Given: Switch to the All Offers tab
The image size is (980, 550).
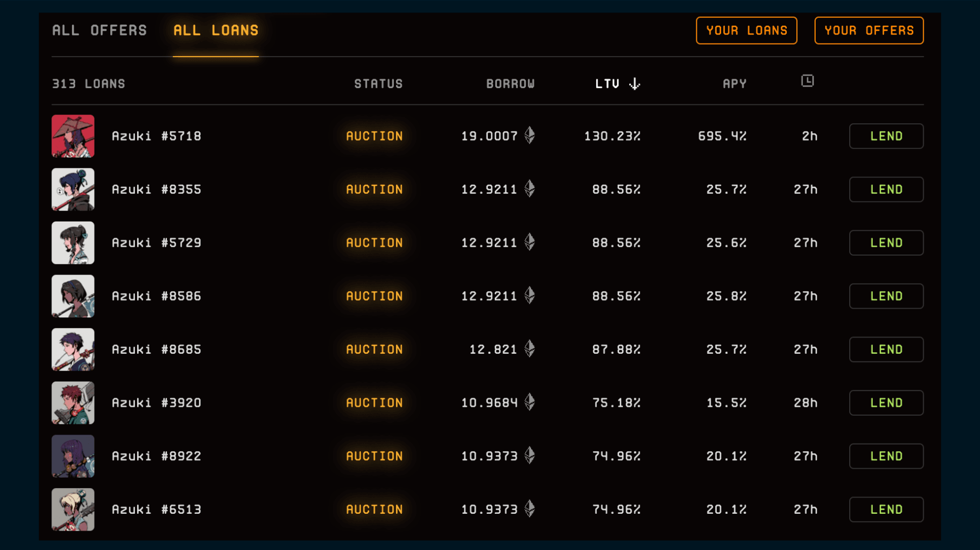Looking at the screenshot, I should coord(99,30).
